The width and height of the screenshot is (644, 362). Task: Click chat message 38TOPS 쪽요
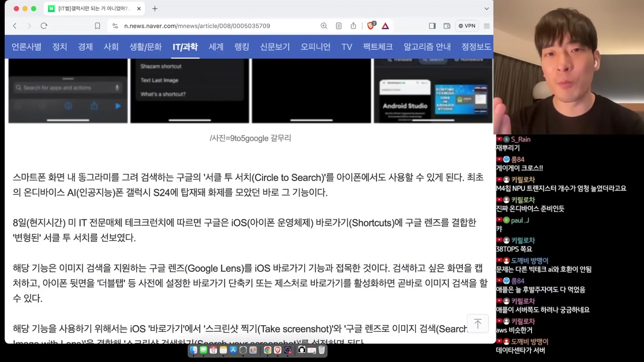514,249
